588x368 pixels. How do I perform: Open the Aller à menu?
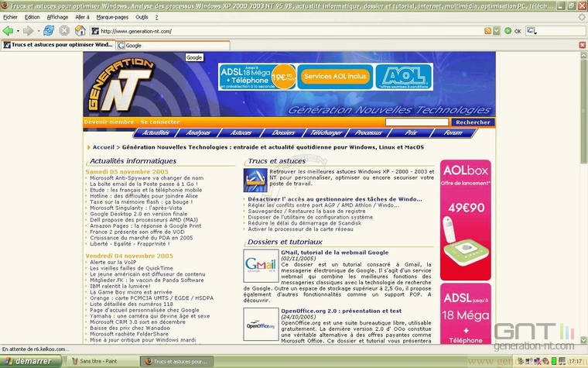coord(82,17)
